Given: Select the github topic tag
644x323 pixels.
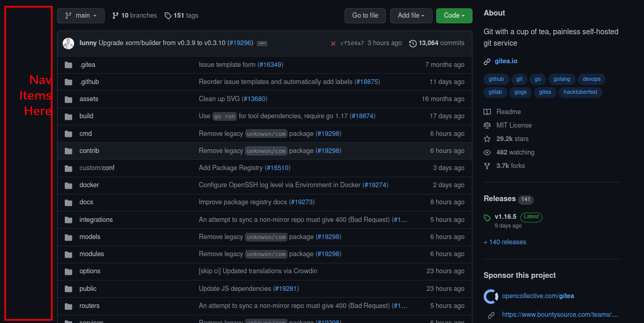Looking at the screenshot, I should click(x=496, y=79).
